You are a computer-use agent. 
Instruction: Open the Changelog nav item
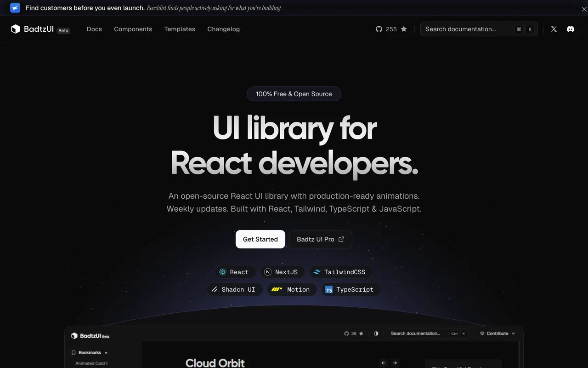point(223,29)
